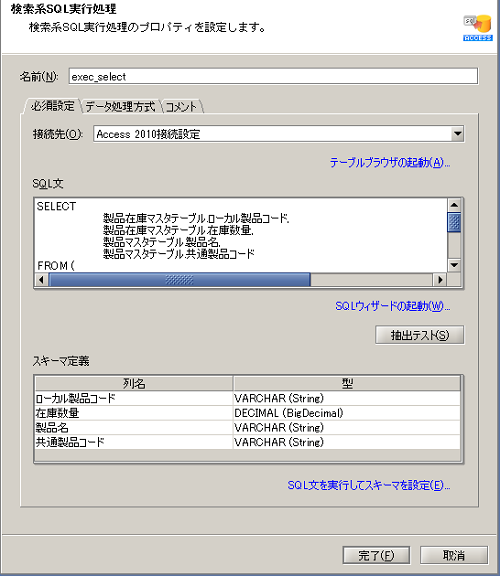500x576 pixels.
Task: Click the SQL text scroll down arrow
Action: 454,265
